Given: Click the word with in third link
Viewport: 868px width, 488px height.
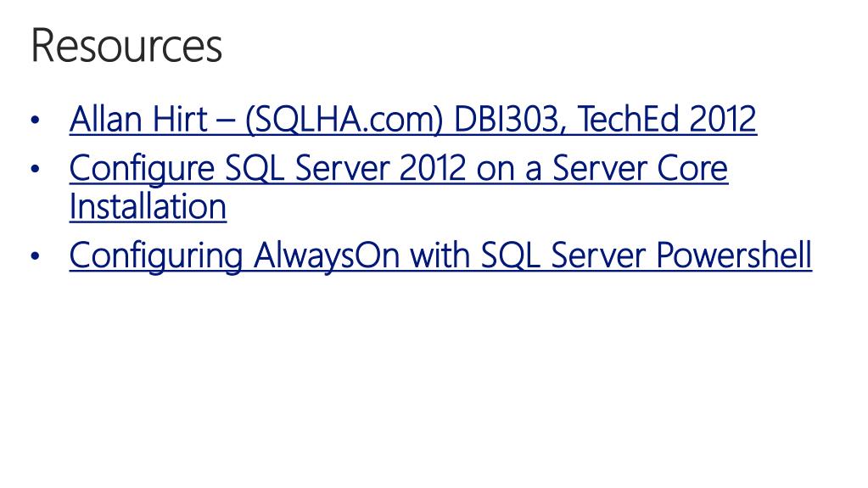Looking at the screenshot, I should pos(440,255).
